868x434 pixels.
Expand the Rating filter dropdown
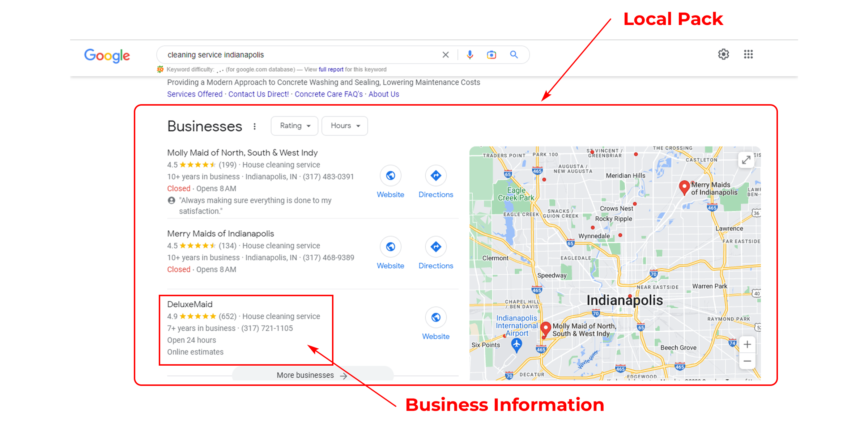click(x=294, y=125)
